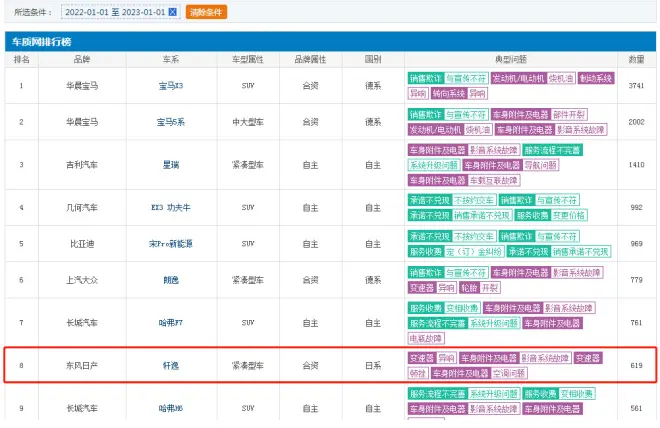Select the 779 complaint count

click(636, 280)
